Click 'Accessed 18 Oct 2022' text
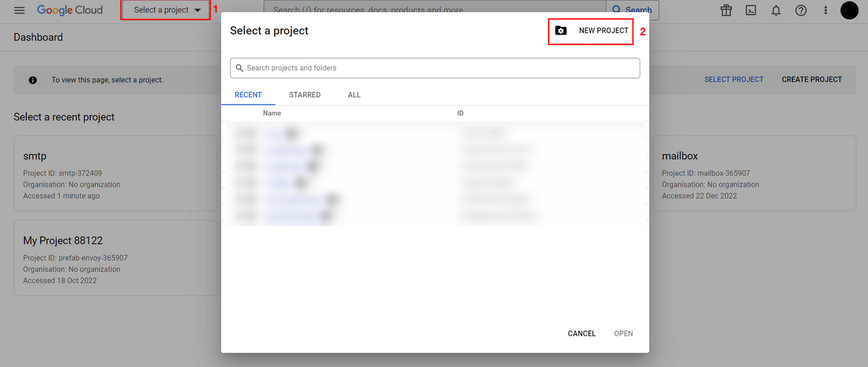868x367 pixels. pyautogui.click(x=60, y=281)
